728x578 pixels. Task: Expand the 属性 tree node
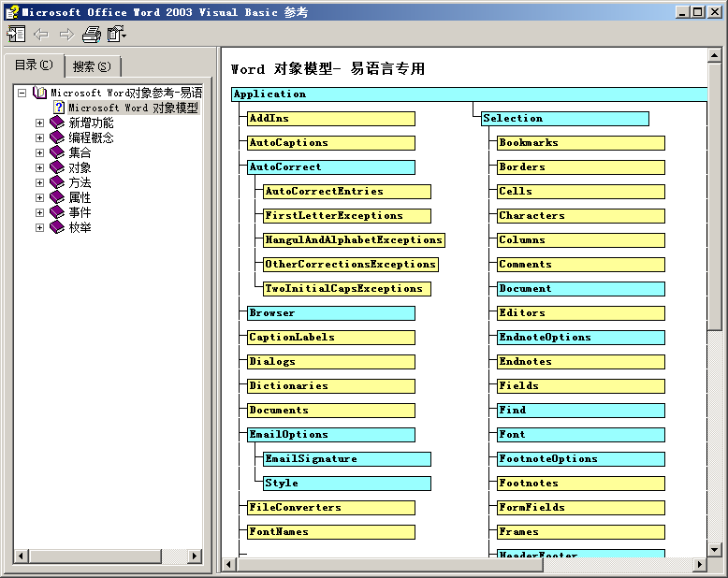pyautogui.click(x=39, y=197)
